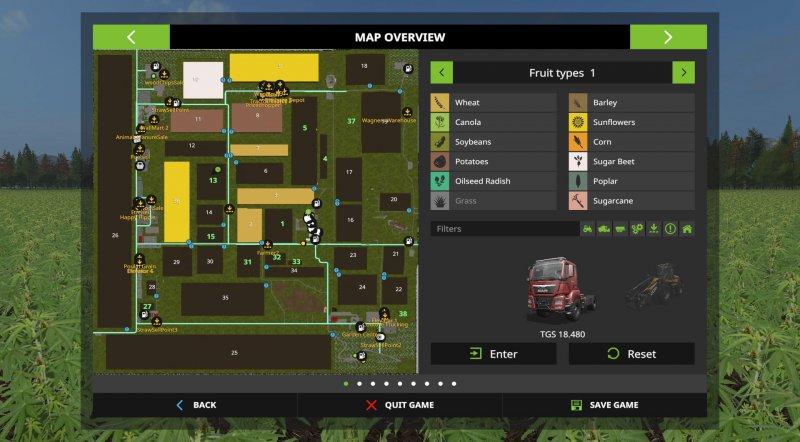Open the third page indicator dot
This screenshot has width=800, height=442.
tap(373, 384)
